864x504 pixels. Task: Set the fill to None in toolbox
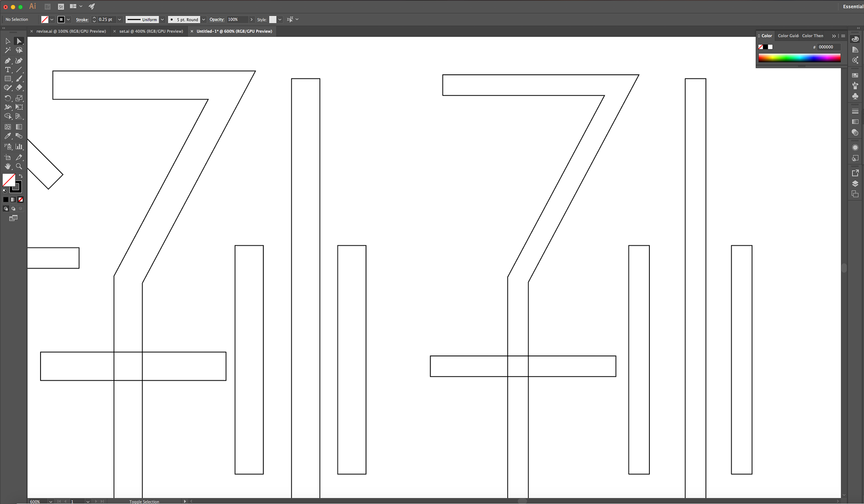click(21, 200)
